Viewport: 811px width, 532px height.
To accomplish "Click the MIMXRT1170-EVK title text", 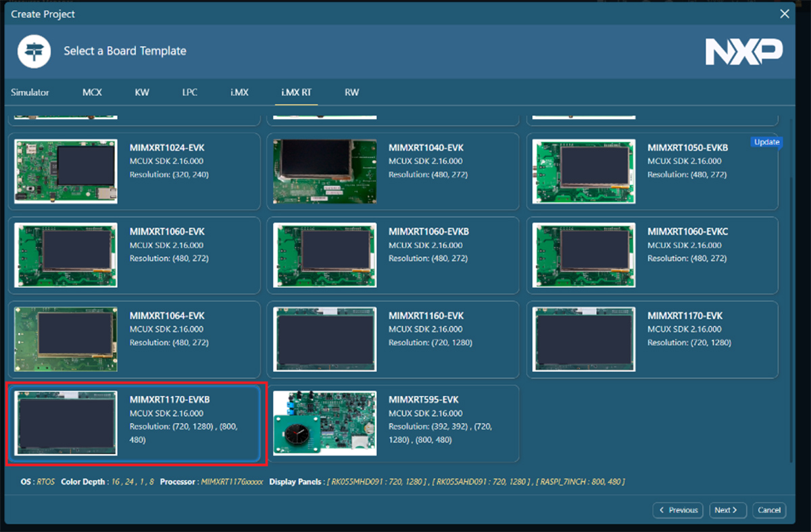I will [685, 316].
